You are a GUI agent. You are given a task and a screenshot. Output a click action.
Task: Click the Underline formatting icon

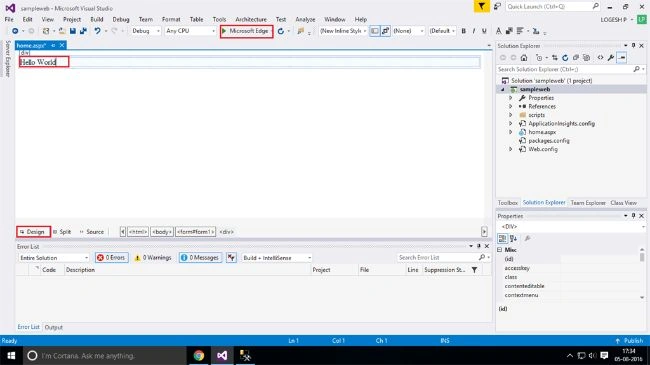(x=484, y=31)
